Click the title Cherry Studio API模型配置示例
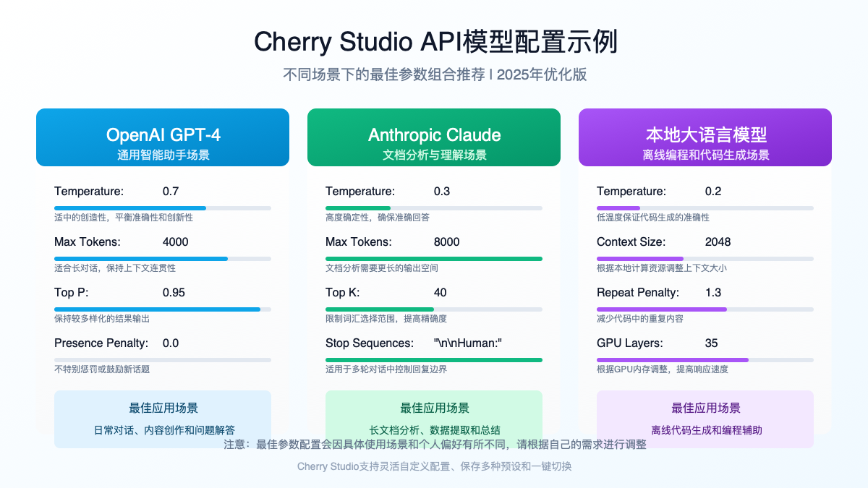This screenshot has height=488, width=868. 435,42
